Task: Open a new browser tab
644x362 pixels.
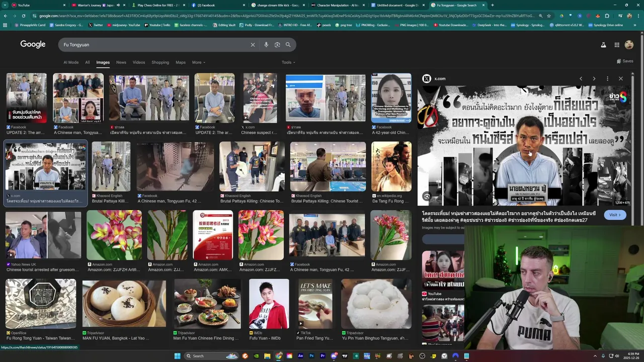Action: tap(492, 5)
